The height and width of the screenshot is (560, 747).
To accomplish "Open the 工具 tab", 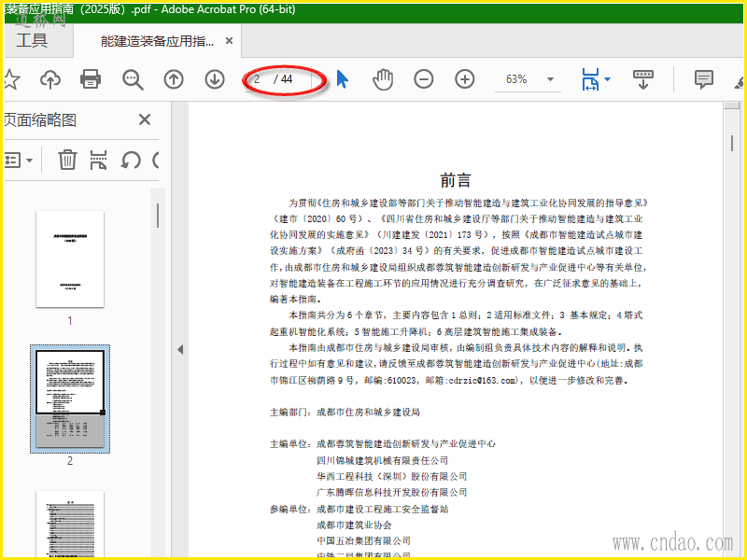I will point(32,41).
